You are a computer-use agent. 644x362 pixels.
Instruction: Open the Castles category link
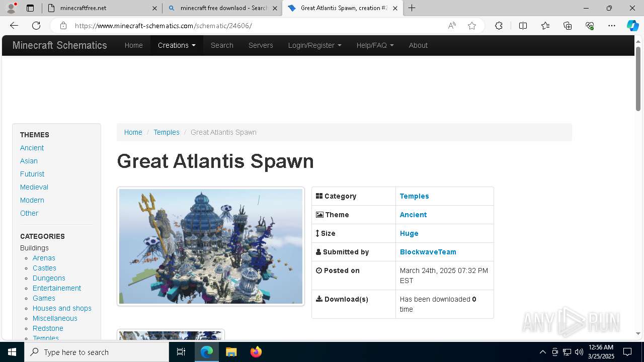pos(44,268)
